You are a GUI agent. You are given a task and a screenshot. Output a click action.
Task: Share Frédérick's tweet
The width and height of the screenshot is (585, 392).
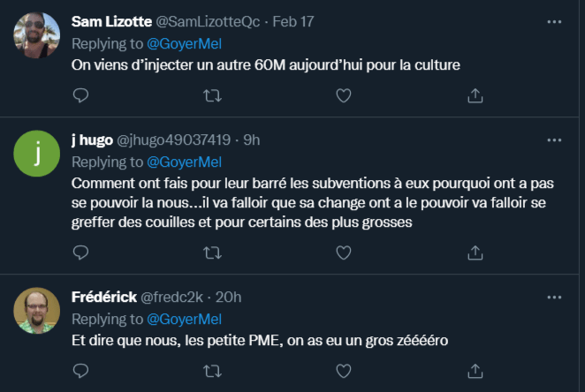[475, 370]
